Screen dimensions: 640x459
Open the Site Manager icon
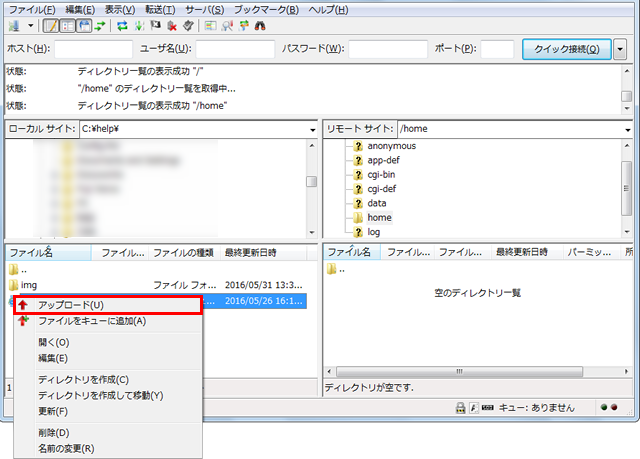click(x=14, y=26)
